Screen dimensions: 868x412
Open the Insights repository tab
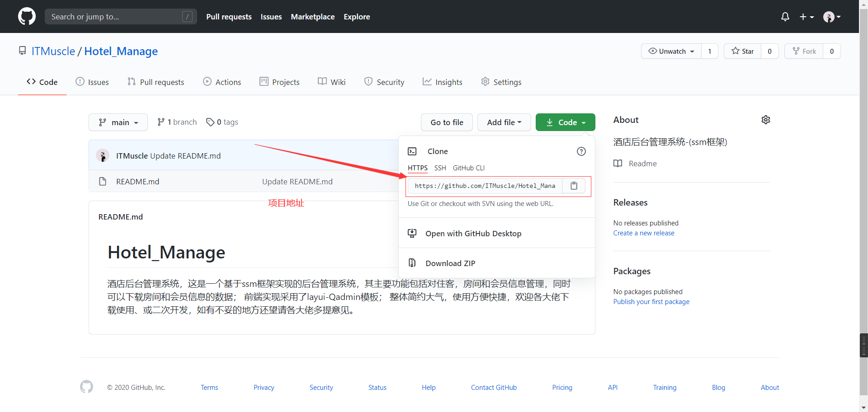[x=442, y=82]
